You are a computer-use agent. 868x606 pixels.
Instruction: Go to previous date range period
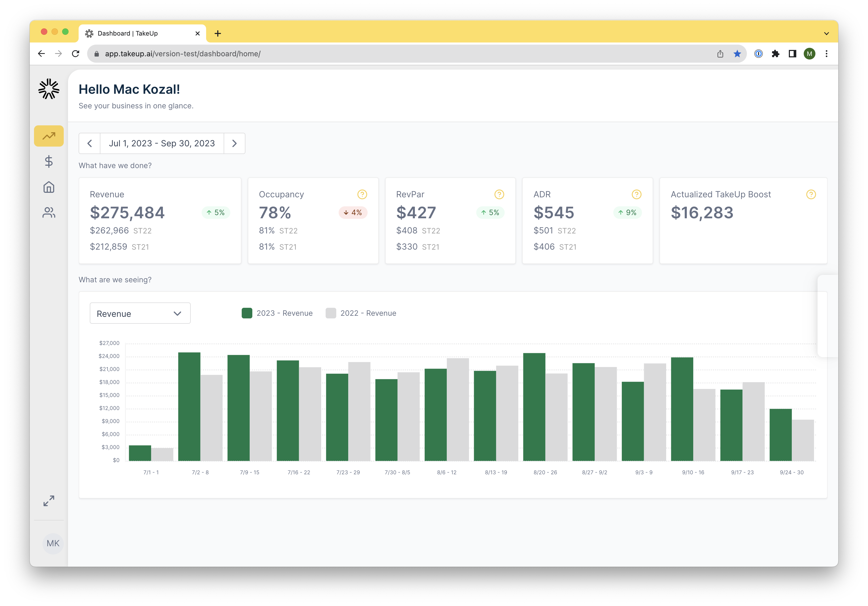pos(90,143)
